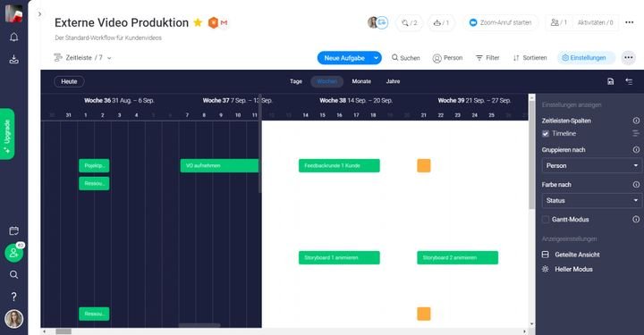The width and height of the screenshot is (644, 335).
Task: Open notifications bell in left sidebar
Action: 14,38
